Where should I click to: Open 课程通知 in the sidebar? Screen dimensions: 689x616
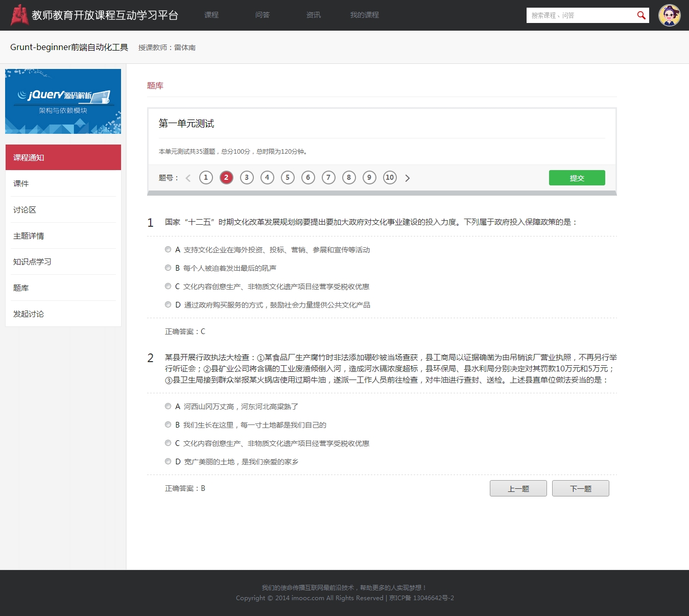coord(63,157)
